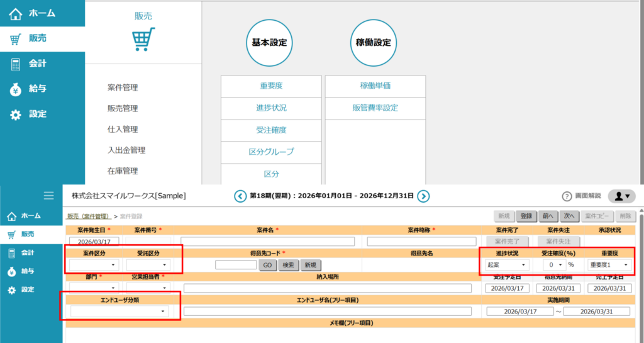Open the 受注確度 percentage dropdown
Screen dimensions: 644x343
[553, 265]
